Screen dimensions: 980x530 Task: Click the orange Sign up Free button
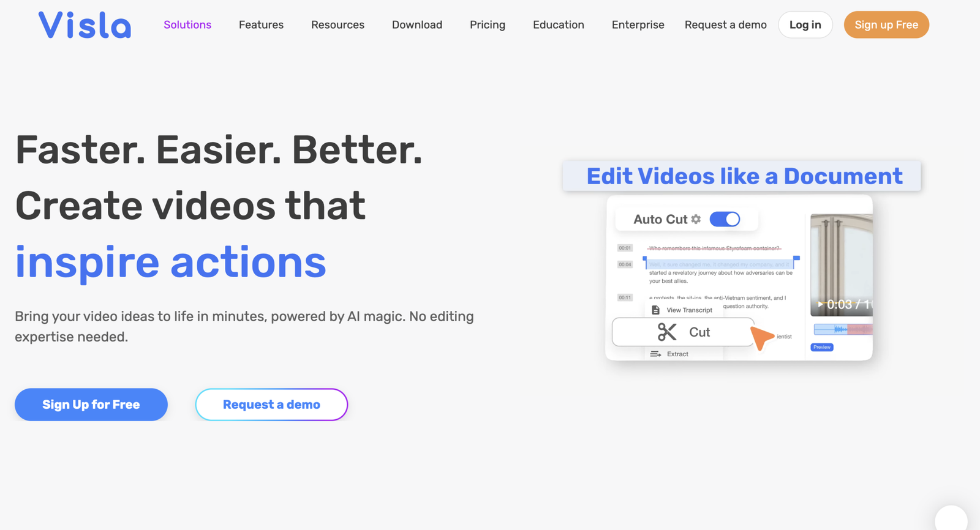click(x=886, y=24)
